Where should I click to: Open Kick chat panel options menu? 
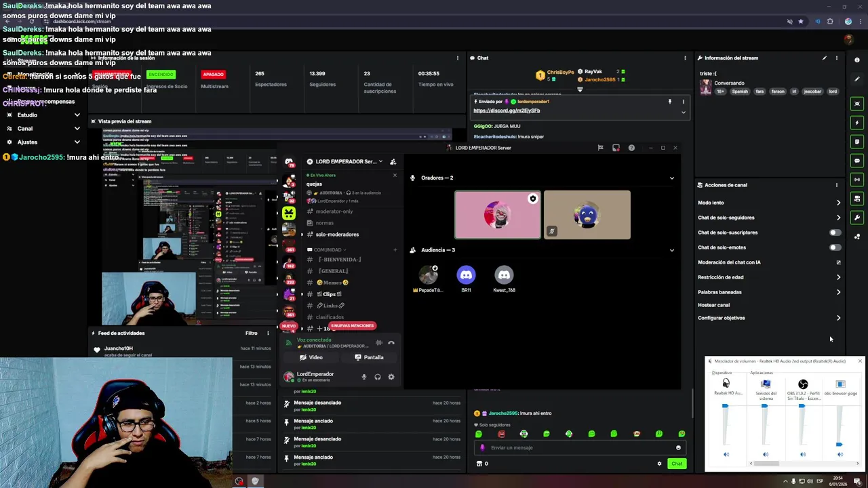(685, 58)
